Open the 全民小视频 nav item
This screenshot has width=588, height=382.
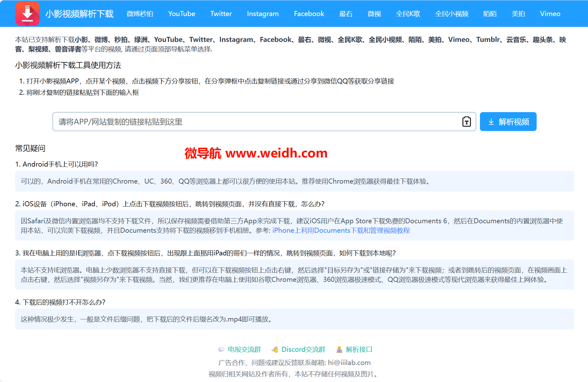(x=452, y=14)
